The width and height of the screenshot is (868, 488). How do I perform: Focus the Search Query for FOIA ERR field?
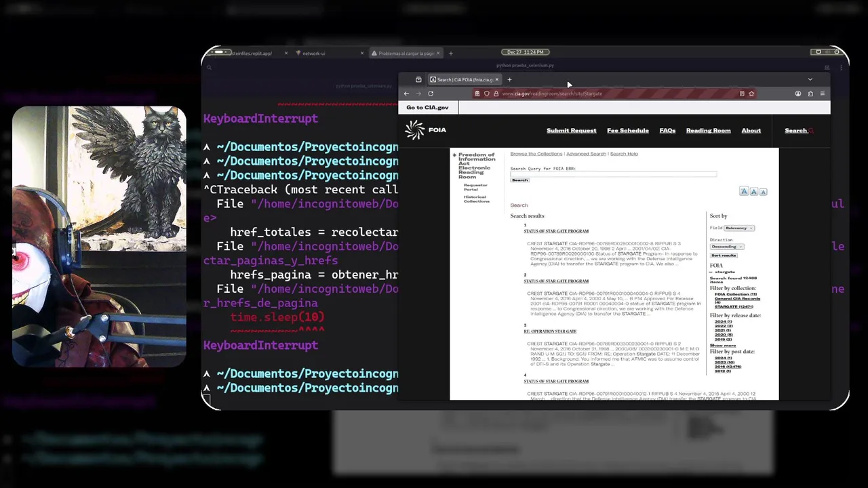click(x=613, y=174)
